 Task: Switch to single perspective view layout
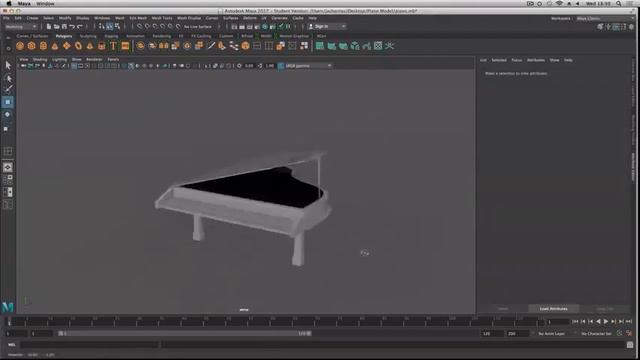point(8,167)
